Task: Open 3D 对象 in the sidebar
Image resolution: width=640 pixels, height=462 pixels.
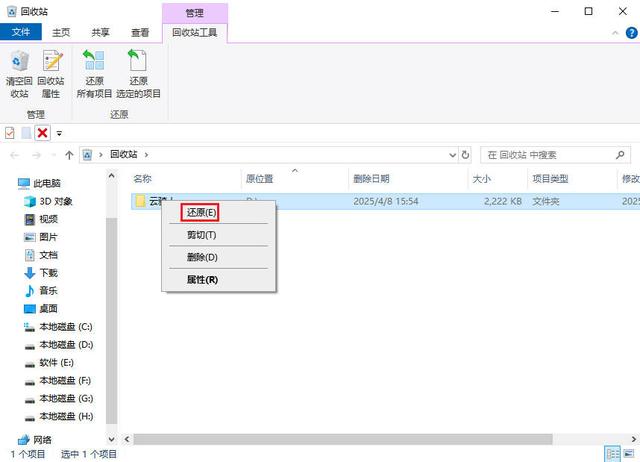Action: pos(48,201)
